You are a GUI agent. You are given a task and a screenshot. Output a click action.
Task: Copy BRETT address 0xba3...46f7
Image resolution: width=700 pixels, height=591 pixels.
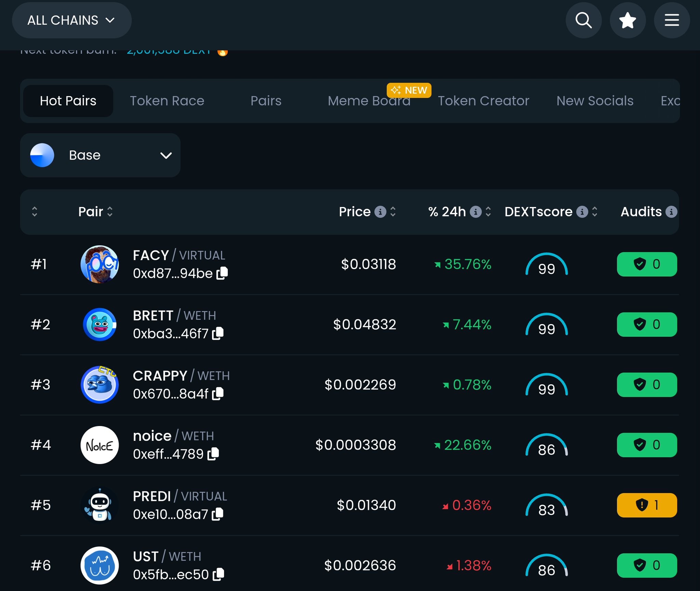pyautogui.click(x=218, y=333)
